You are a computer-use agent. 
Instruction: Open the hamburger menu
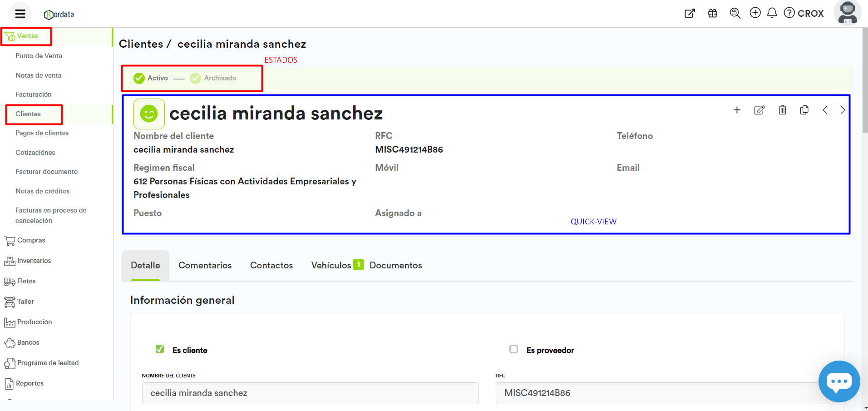(20, 14)
